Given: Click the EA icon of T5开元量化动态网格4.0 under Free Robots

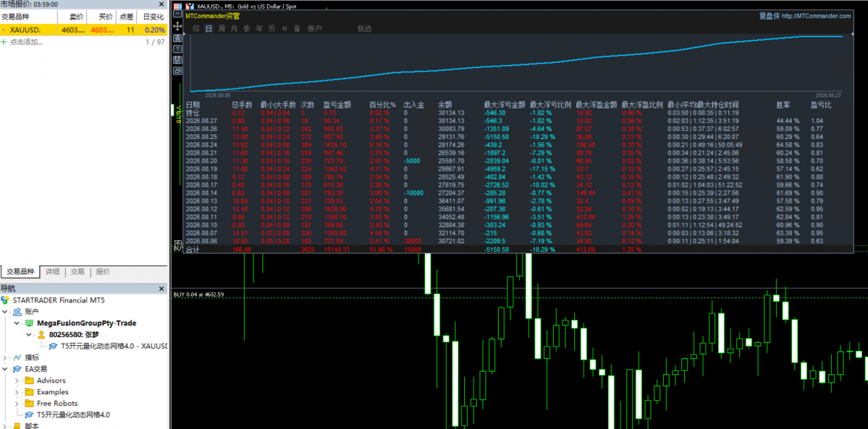Looking at the screenshot, I should [30, 415].
